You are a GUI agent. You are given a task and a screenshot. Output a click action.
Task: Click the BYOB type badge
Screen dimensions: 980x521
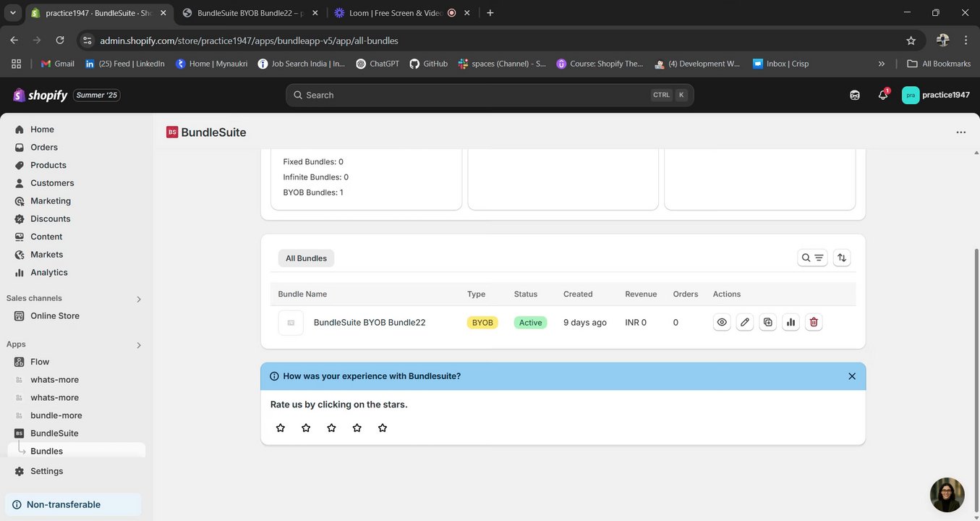click(482, 323)
